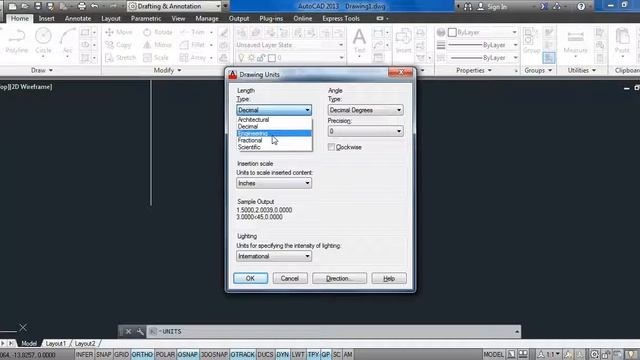
Task: Activate the Mirror tool
Action: click(x=157, y=45)
